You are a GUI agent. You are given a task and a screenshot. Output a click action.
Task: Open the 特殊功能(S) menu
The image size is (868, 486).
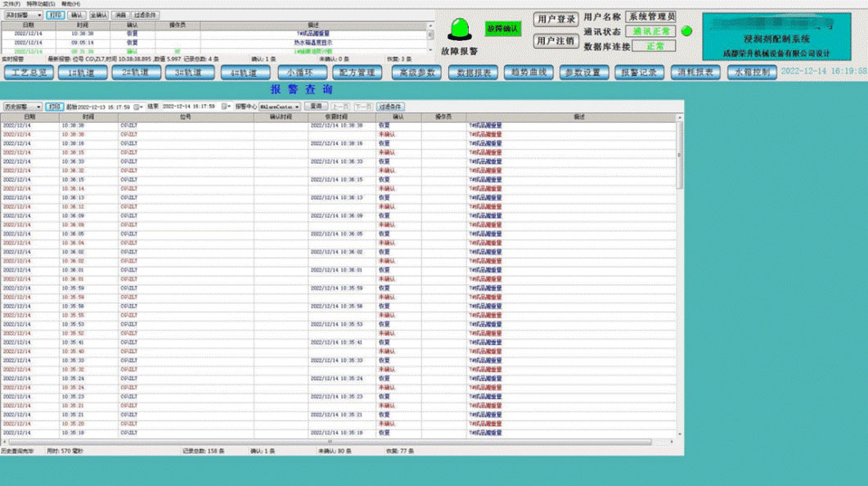pyautogui.click(x=42, y=4)
